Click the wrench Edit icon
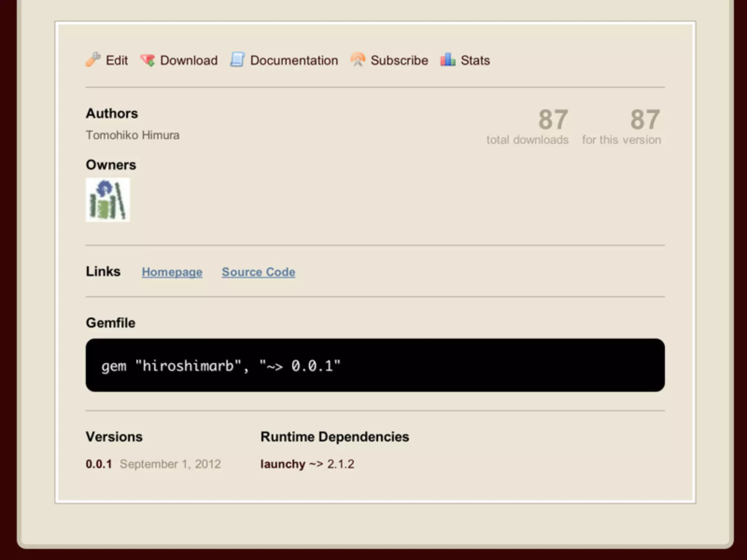Image resolution: width=747 pixels, height=560 pixels. 93,59
